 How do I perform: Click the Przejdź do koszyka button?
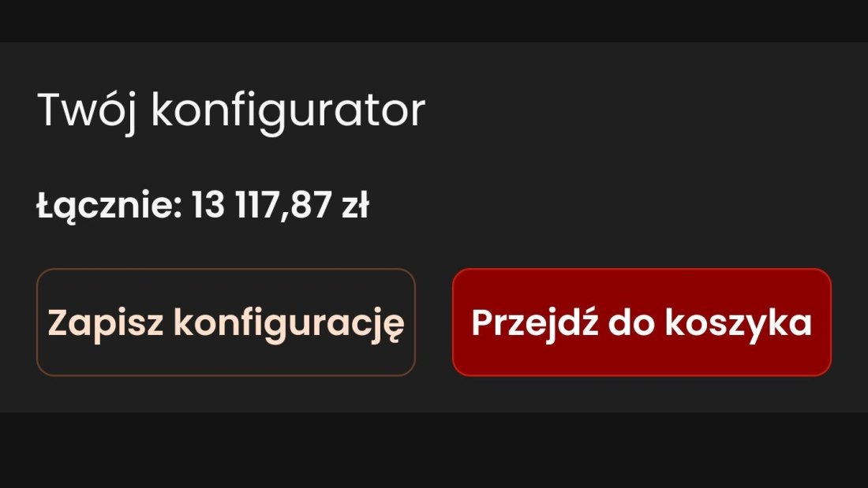coord(642,322)
